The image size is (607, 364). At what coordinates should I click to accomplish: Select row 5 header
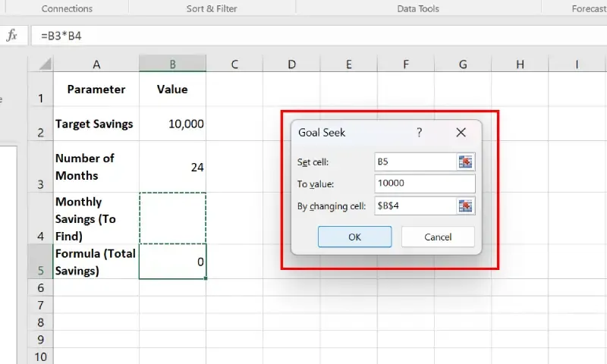[41, 262]
